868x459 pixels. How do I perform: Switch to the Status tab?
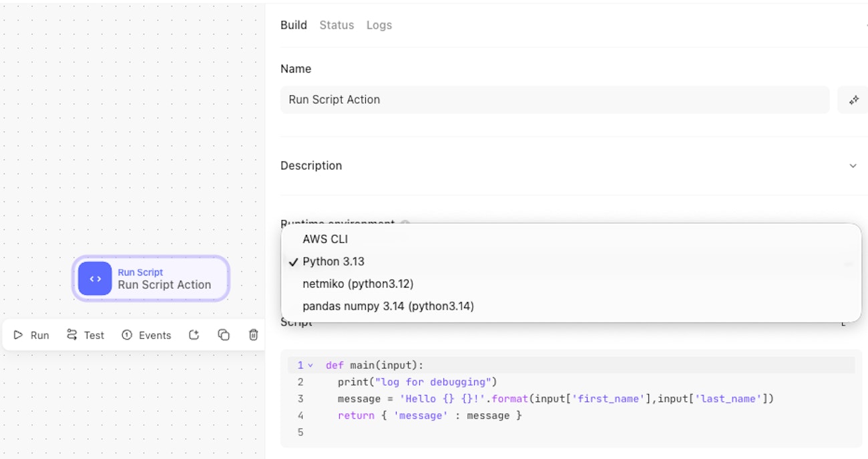(x=337, y=25)
